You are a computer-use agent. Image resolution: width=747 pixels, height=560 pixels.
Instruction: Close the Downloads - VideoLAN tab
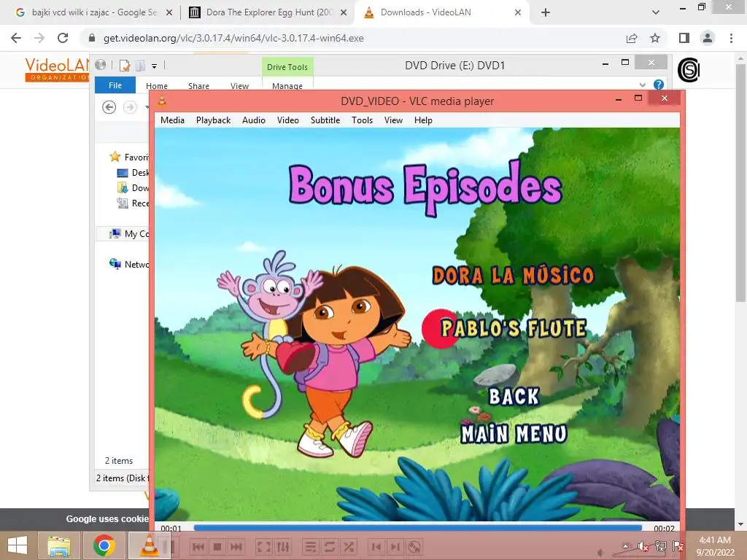click(518, 12)
